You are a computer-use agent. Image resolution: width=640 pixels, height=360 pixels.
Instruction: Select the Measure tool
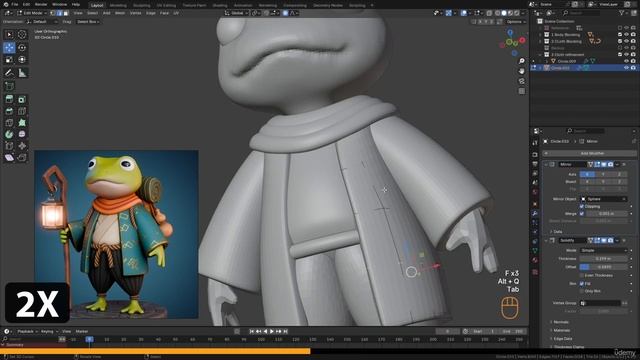coord(22,73)
